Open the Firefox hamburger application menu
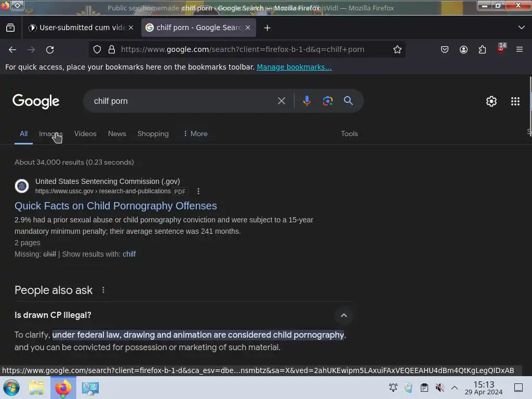This screenshot has width=532, height=399. point(520,49)
